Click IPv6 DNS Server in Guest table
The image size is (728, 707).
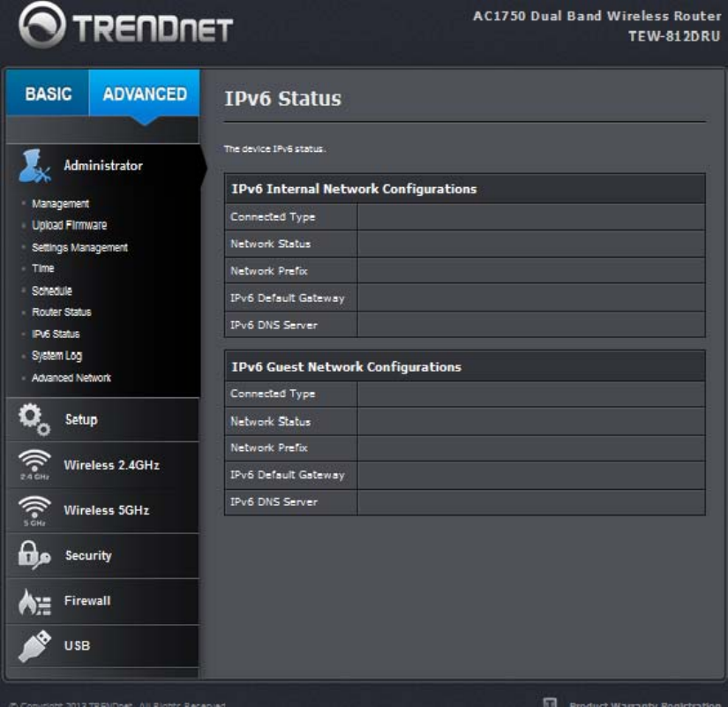pos(274,502)
